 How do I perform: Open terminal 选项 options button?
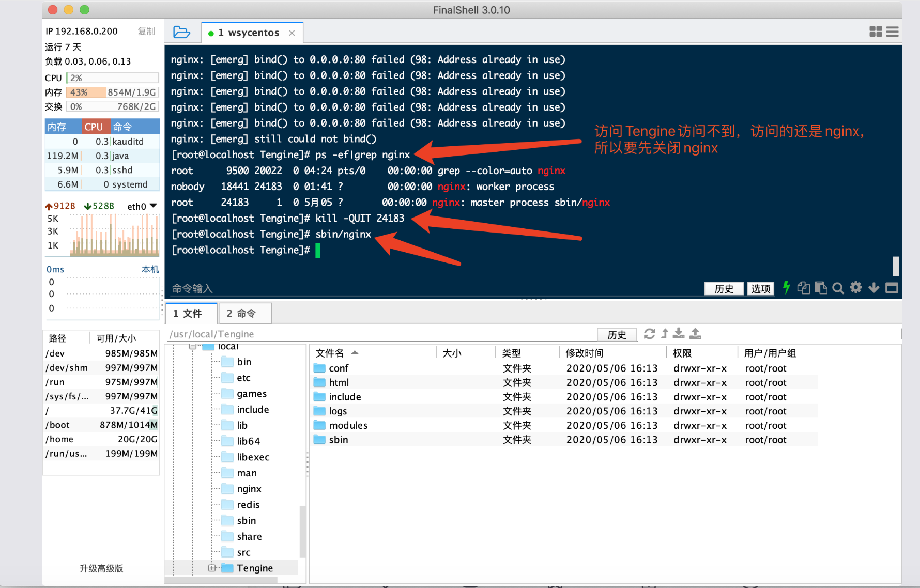click(760, 288)
